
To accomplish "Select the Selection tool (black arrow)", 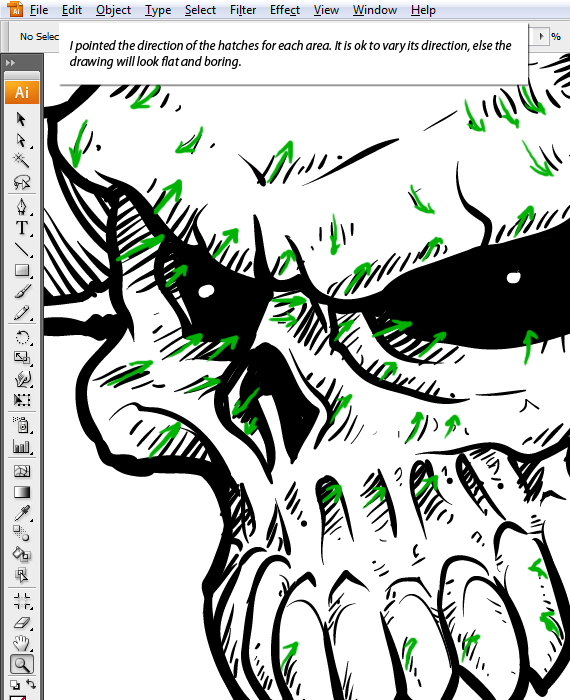I will coord(21,119).
